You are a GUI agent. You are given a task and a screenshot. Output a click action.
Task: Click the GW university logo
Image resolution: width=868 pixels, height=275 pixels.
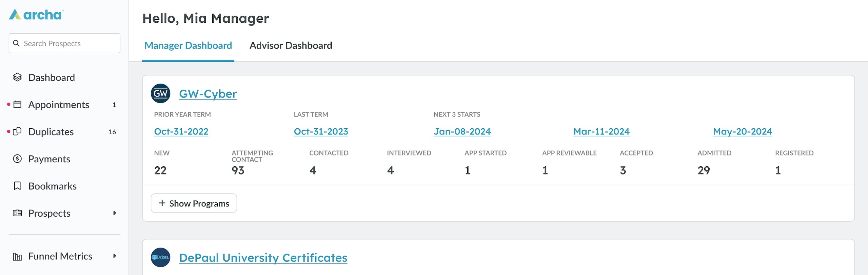point(160,93)
